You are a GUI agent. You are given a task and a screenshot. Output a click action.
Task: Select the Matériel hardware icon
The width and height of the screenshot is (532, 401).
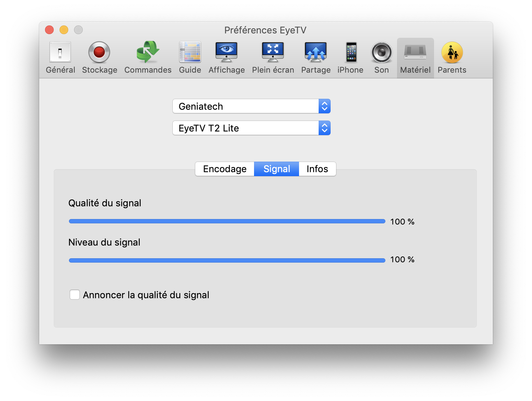pyautogui.click(x=415, y=57)
